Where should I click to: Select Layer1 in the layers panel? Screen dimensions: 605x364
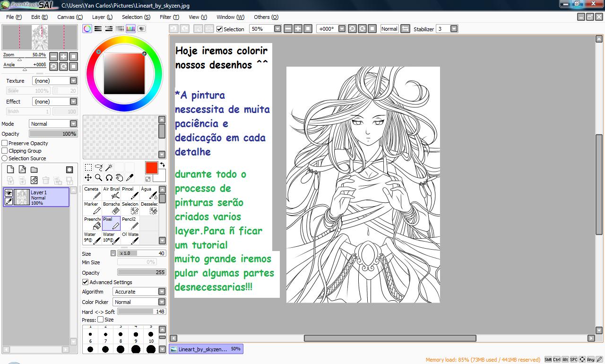point(36,197)
